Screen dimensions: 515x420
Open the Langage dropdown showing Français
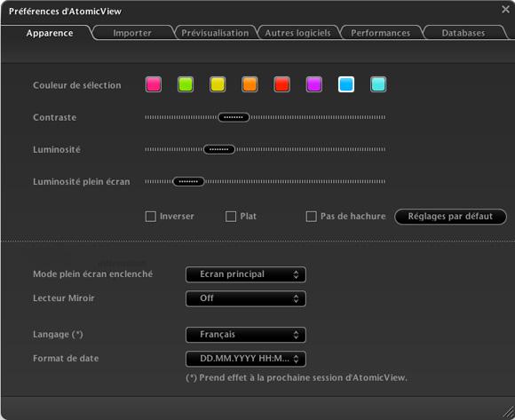[246, 335]
